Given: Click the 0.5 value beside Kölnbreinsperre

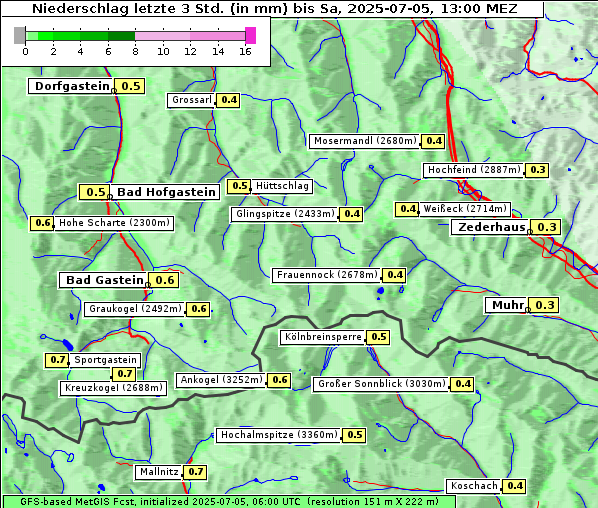Looking at the screenshot, I should click(378, 338).
